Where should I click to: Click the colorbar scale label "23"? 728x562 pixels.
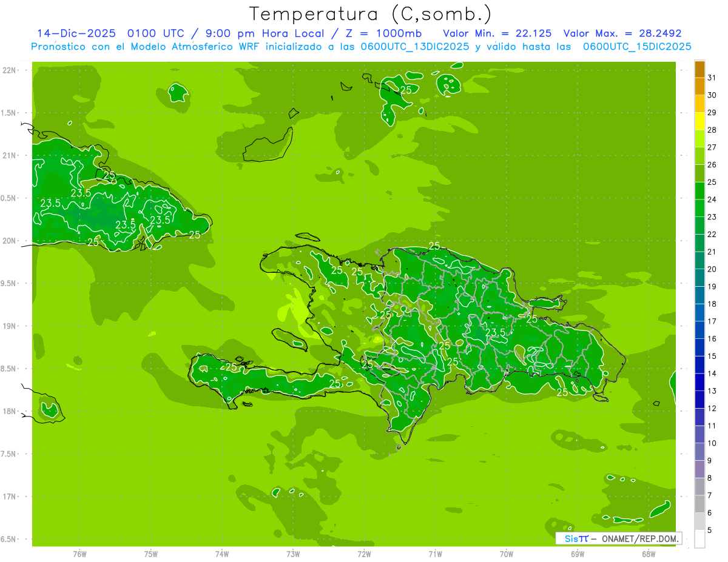point(712,217)
